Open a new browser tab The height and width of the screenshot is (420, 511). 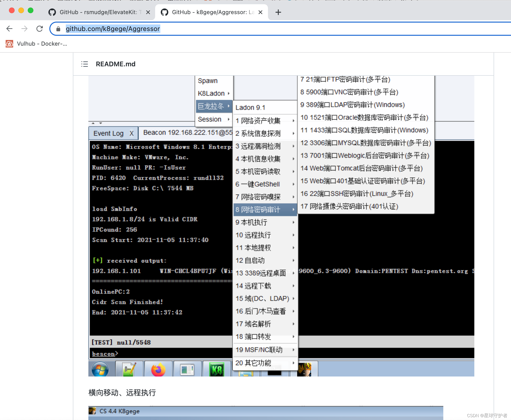click(278, 12)
